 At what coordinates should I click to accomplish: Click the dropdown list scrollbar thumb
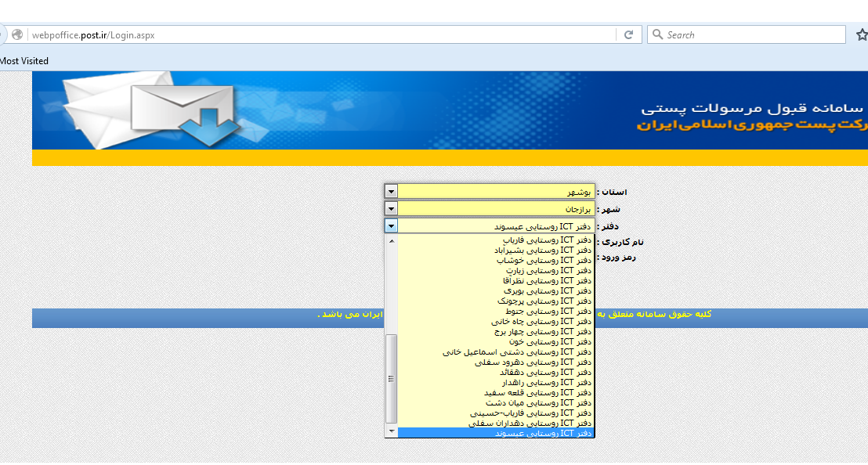tap(392, 379)
